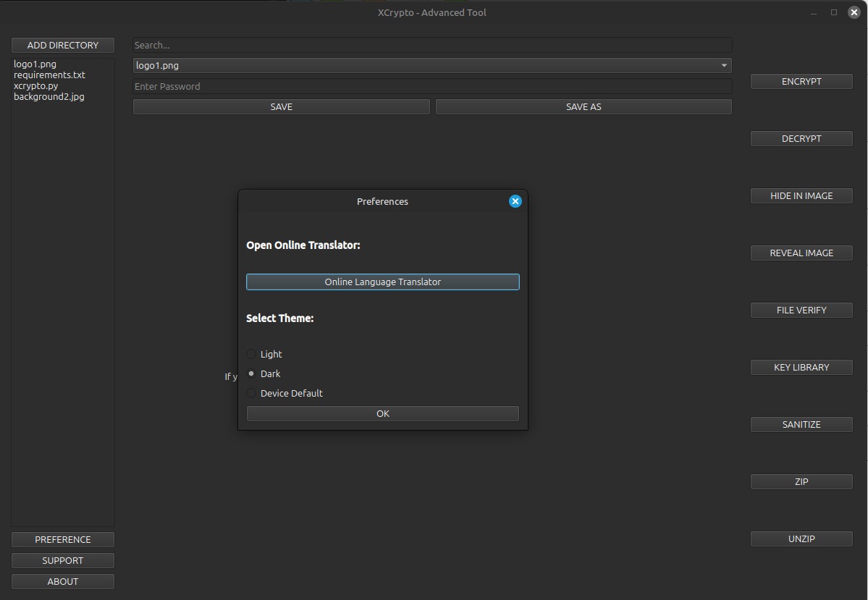868x600 pixels.
Task: Click the ZIP button
Action: (801, 481)
